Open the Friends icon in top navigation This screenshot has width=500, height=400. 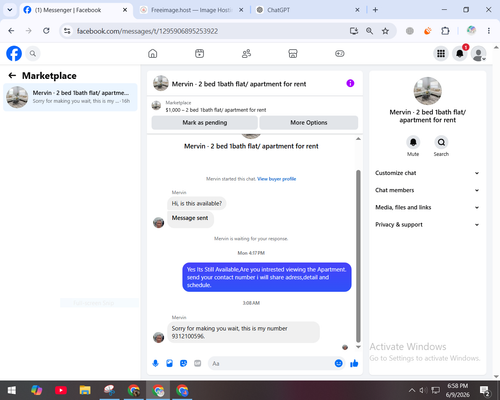pos(246,53)
